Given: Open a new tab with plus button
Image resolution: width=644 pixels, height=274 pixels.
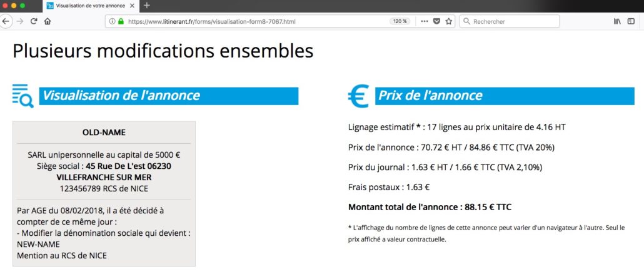Looking at the screenshot, I should pyautogui.click(x=147, y=6).
